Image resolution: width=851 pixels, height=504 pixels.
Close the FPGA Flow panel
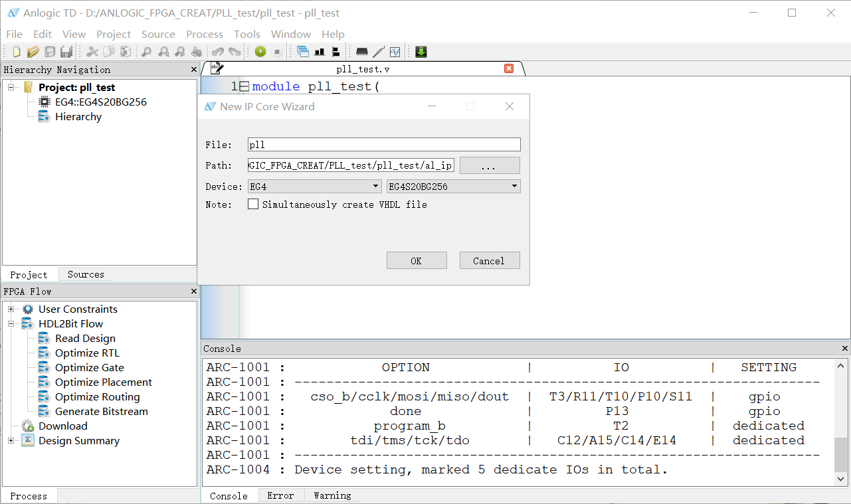pos(194,292)
